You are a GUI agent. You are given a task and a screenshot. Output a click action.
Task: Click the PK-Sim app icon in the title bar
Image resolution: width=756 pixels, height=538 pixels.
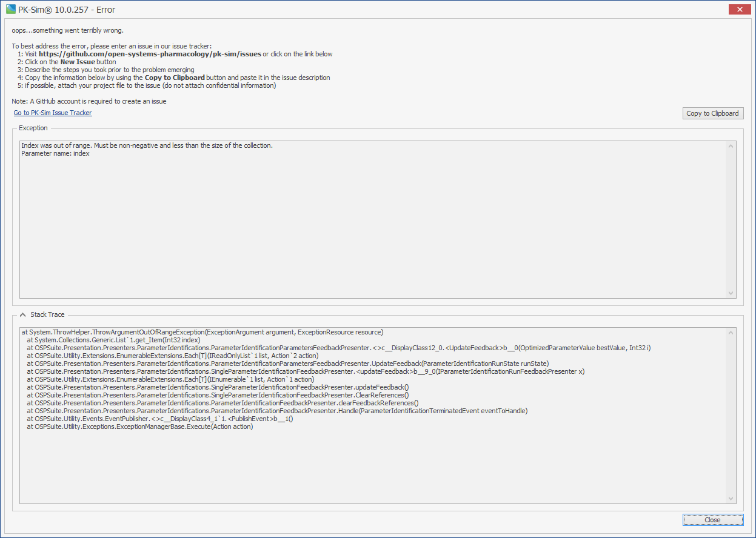pyautogui.click(x=10, y=9)
